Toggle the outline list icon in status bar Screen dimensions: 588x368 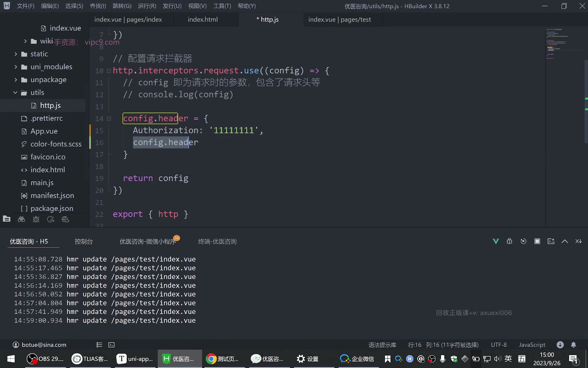point(99,345)
